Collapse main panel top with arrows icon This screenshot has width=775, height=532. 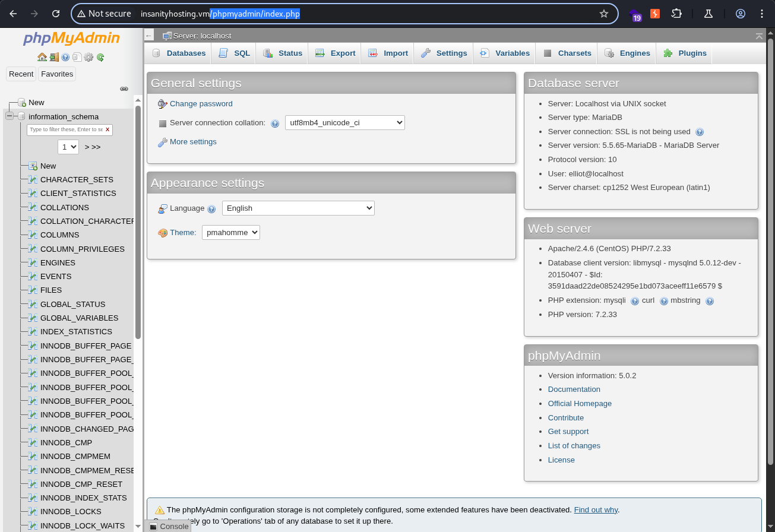click(x=759, y=36)
